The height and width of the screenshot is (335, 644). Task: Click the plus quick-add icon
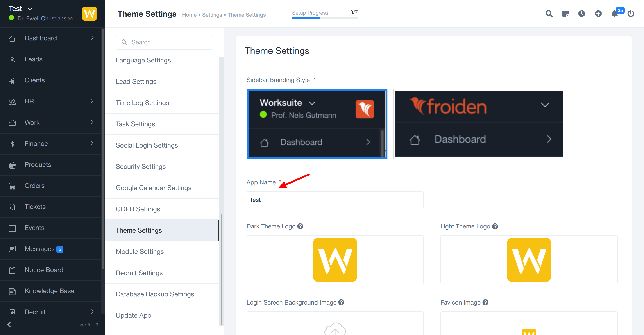(x=598, y=14)
